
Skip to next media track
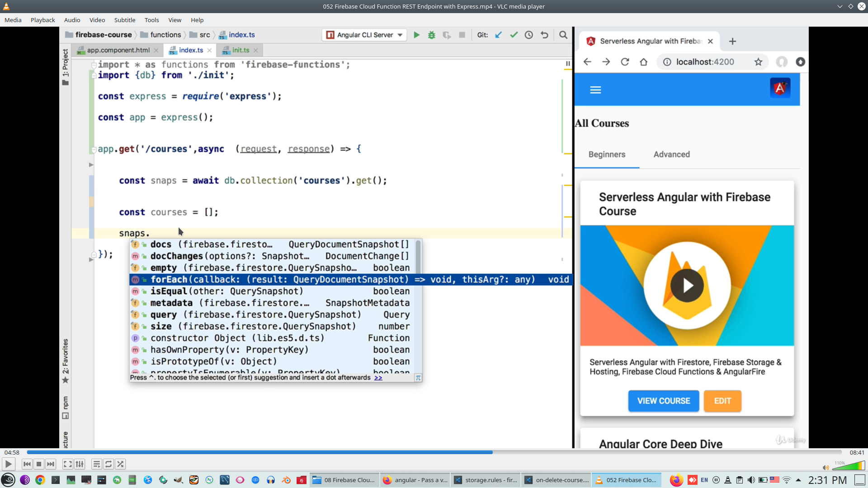51,464
